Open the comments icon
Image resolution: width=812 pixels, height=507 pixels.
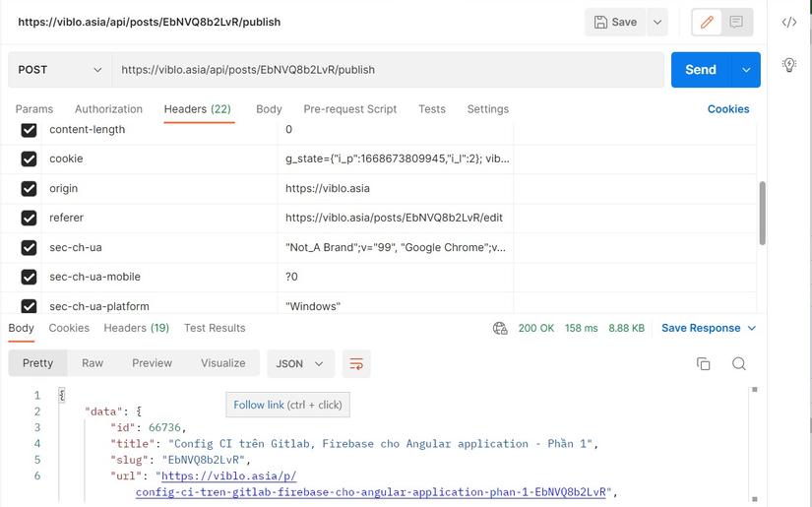click(x=736, y=22)
